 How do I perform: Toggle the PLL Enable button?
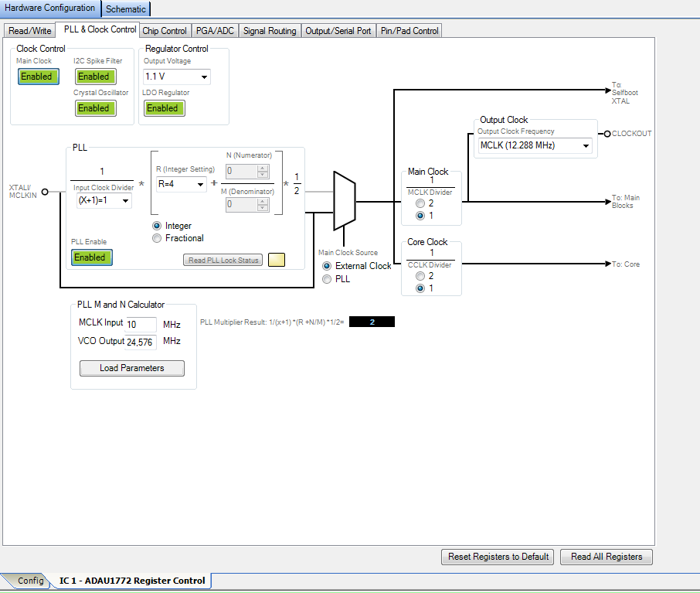91,257
